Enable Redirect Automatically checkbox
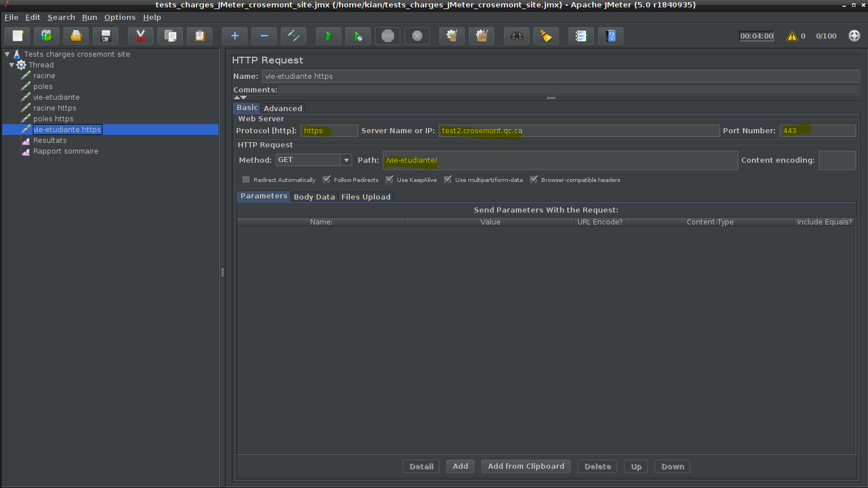 [246, 180]
